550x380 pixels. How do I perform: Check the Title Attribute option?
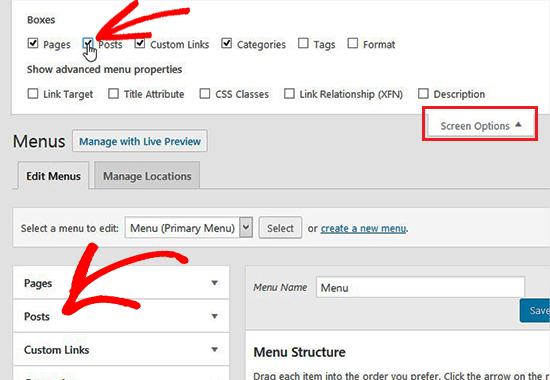113,93
